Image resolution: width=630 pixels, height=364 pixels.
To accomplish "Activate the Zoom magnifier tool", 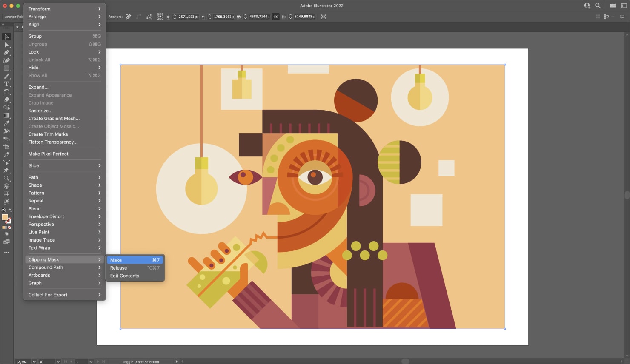I will (x=6, y=178).
